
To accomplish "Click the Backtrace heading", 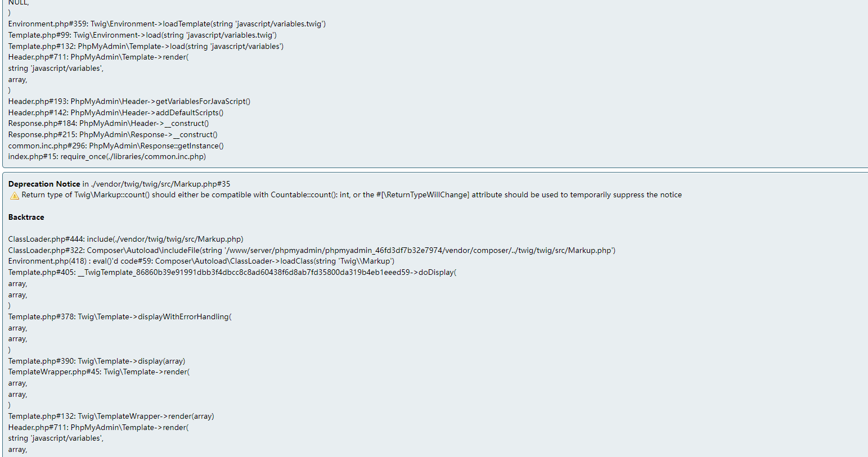I will coord(26,217).
